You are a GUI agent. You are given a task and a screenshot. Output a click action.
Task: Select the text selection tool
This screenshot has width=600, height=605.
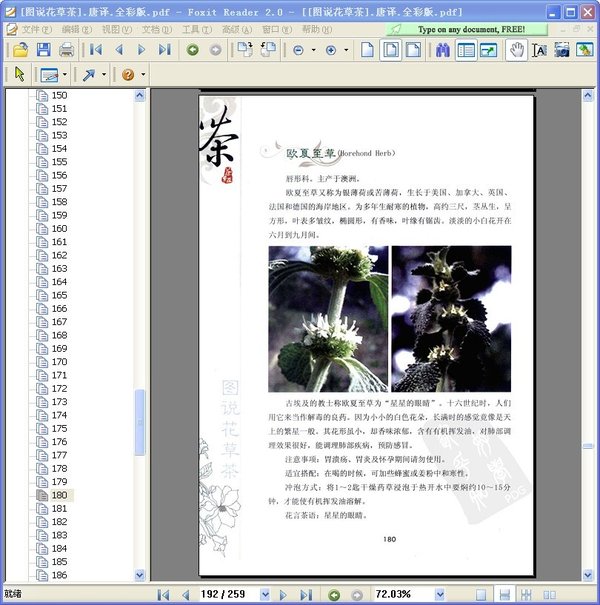point(539,50)
